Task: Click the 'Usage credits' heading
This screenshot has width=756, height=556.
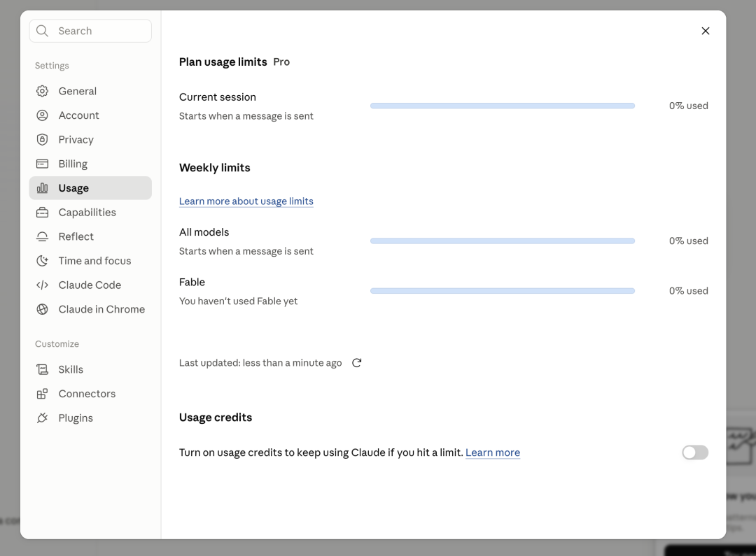Action: click(x=216, y=418)
